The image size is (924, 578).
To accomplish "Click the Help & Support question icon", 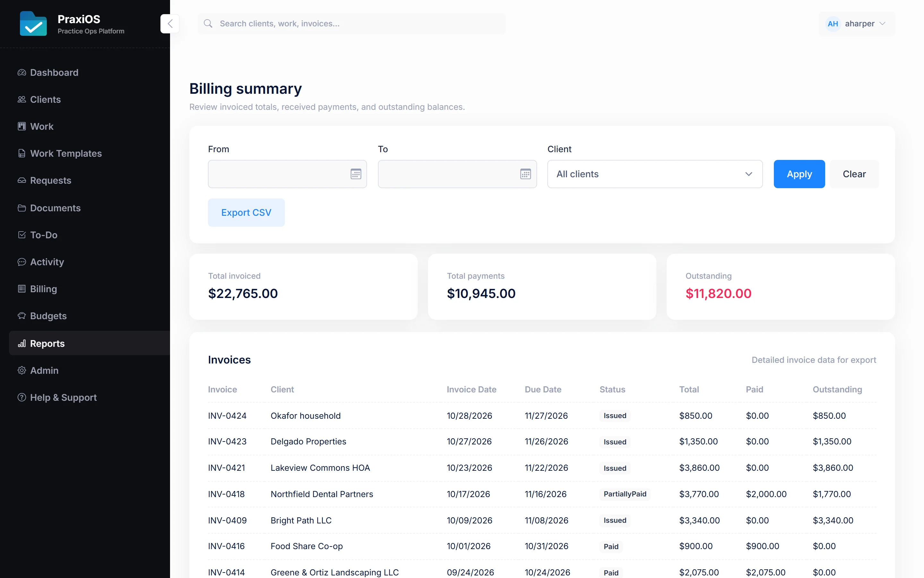I will 22,397.
